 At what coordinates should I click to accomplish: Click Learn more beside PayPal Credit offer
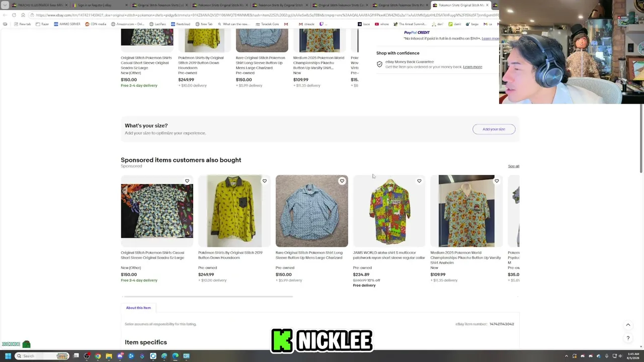[491, 39]
